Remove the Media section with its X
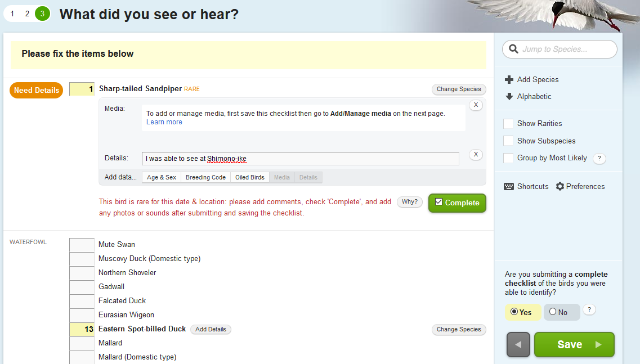Screen dimensions: 640x364 [476, 105]
